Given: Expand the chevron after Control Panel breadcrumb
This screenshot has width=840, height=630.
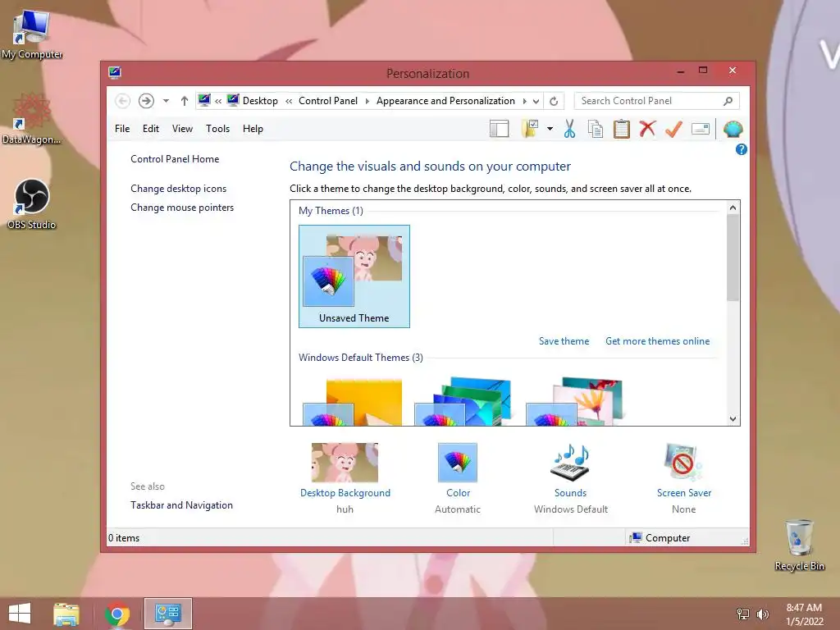Looking at the screenshot, I should pos(367,101).
